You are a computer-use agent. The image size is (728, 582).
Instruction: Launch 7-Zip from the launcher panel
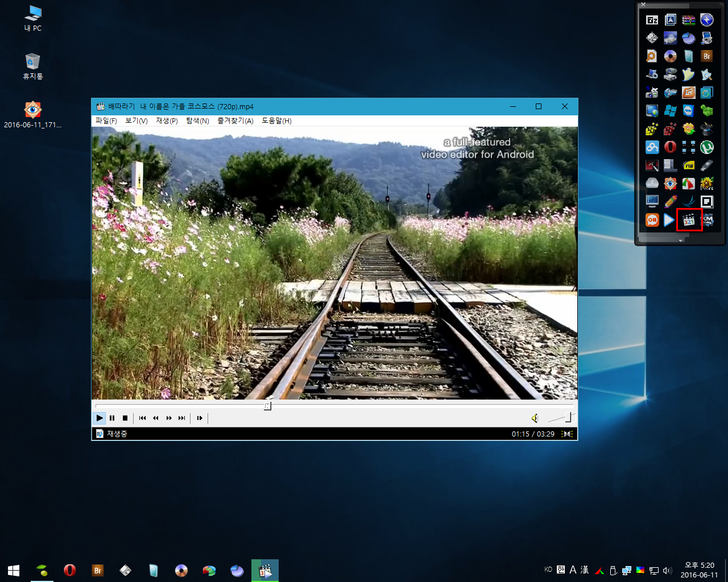coord(652,20)
